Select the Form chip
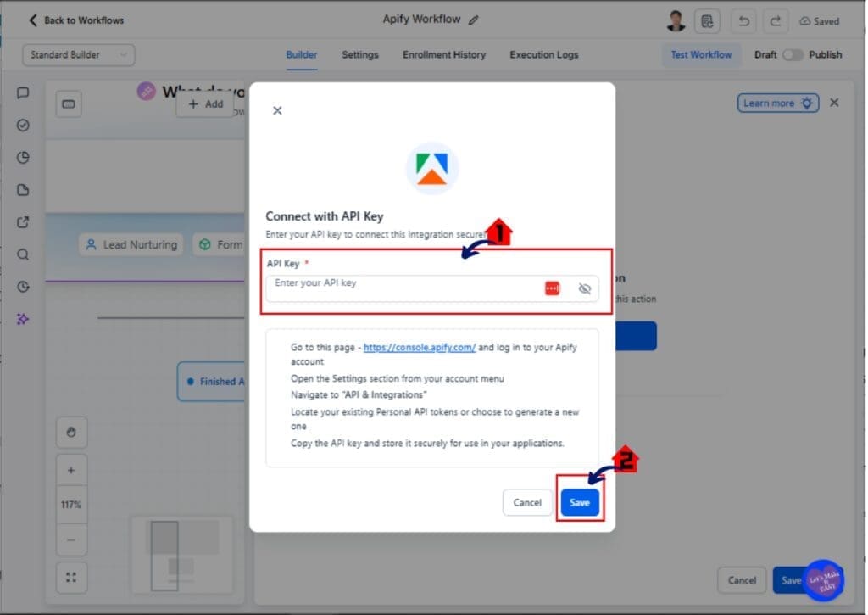 click(x=220, y=244)
